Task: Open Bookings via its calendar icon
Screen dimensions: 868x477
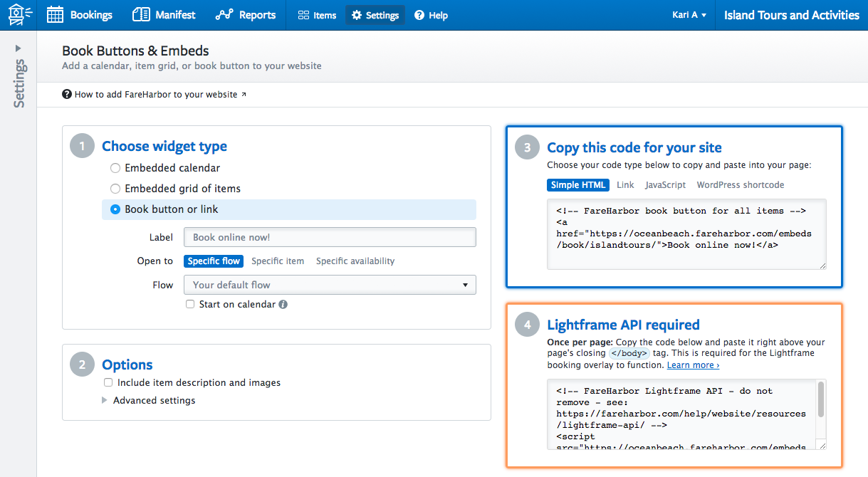Action: pos(56,15)
